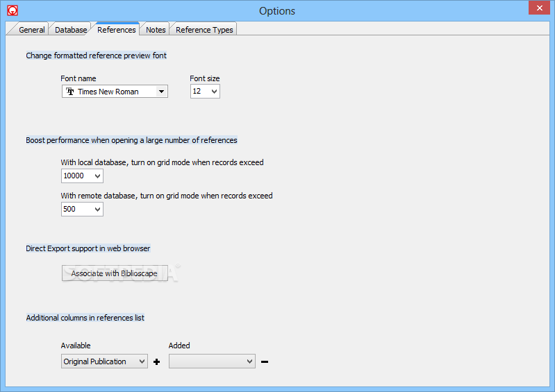Click the Biblioscape app icon in title bar
The image size is (555, 392).
[13, 10]
